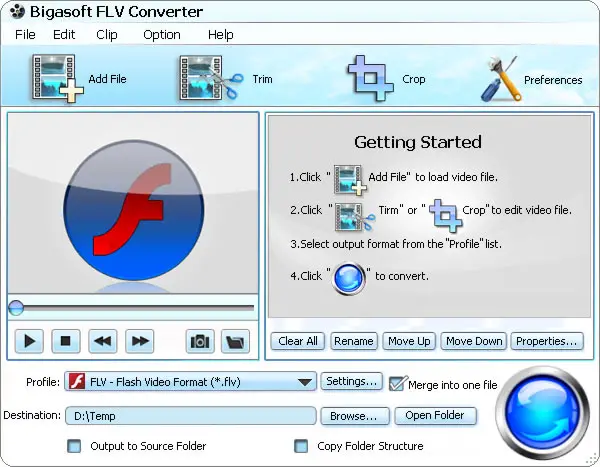Open Preferences wrench and screwdriver icon
Screen dimensions: 600x467
pyautogui.click(x=501, y=79)
